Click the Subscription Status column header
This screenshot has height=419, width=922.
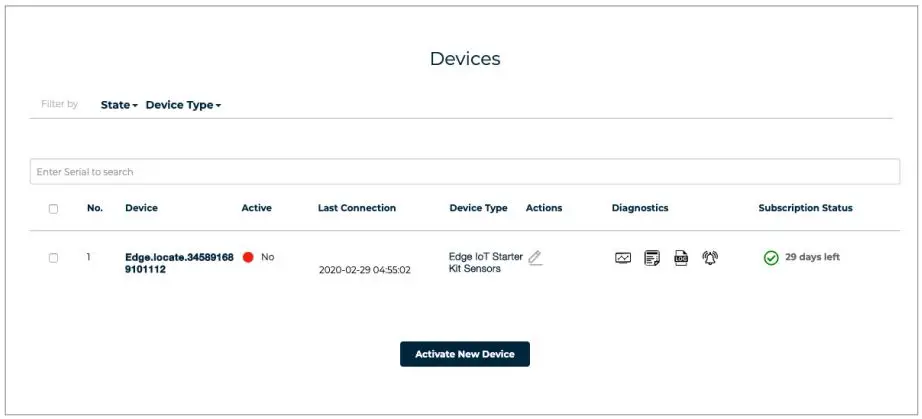(805, 208)
